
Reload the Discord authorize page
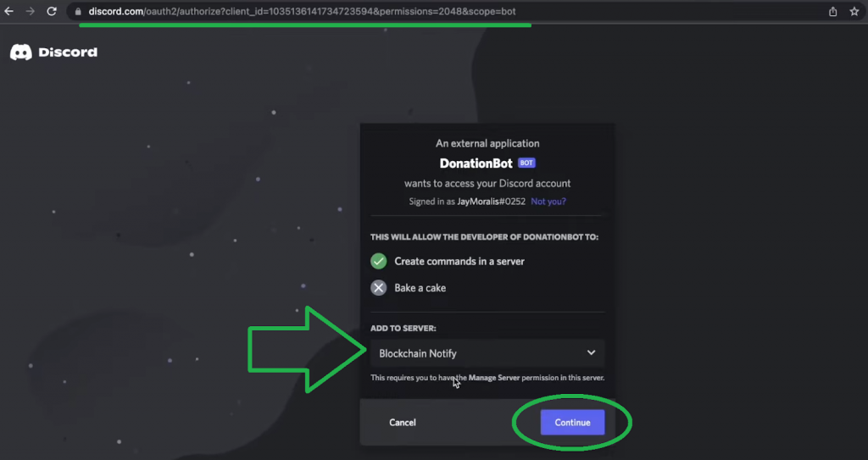(x=52, y=12)
